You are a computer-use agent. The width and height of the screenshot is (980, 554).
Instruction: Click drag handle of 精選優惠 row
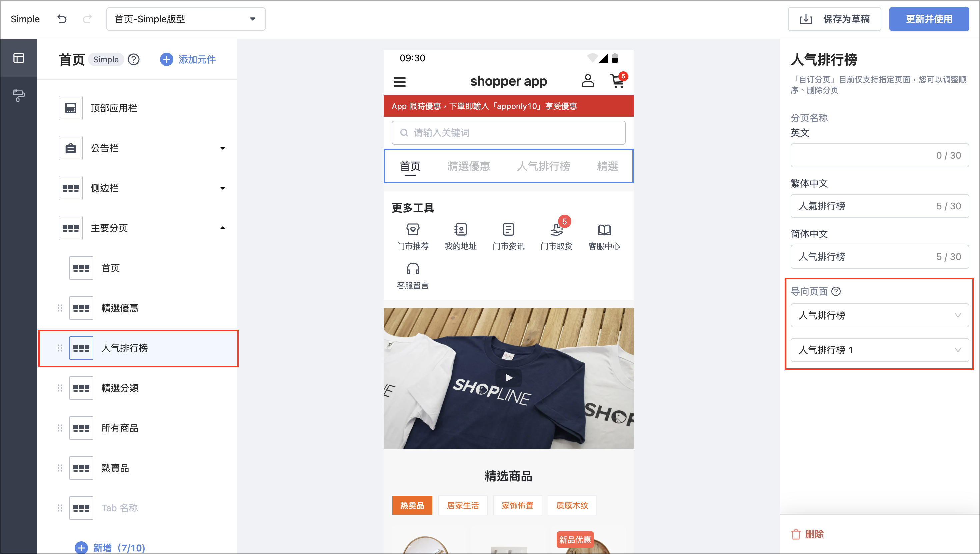click(x=60, y=308)
